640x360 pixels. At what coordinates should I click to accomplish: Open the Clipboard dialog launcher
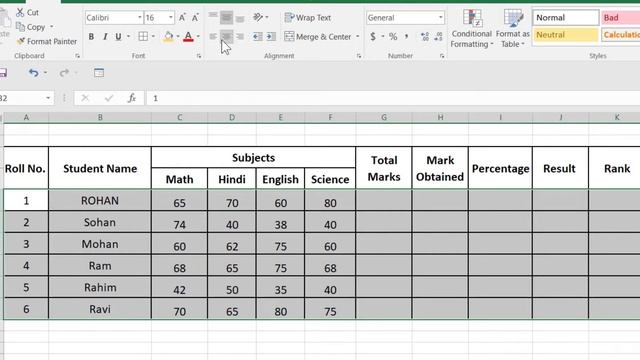click(x=78, y=56)
